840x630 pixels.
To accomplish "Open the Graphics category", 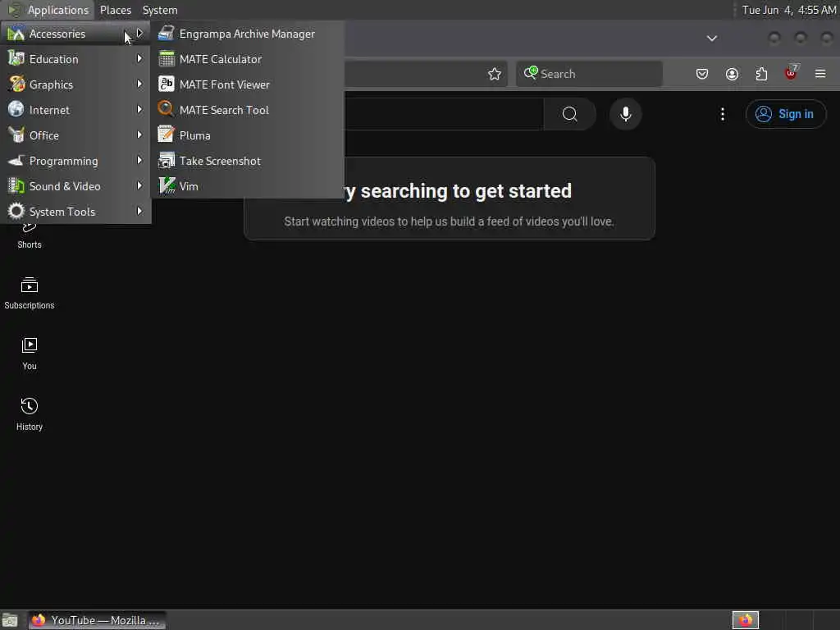I will [75, 84].
